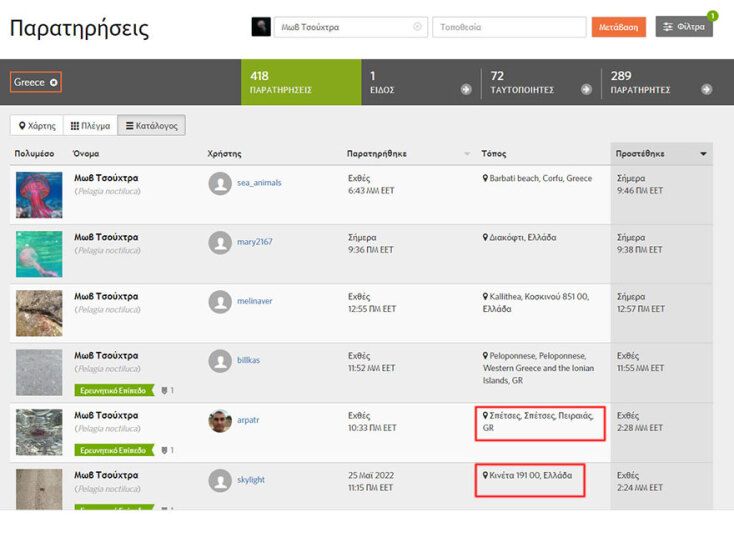Remove the Greece place filter
734x542 pixels.
tap(54, 82)
